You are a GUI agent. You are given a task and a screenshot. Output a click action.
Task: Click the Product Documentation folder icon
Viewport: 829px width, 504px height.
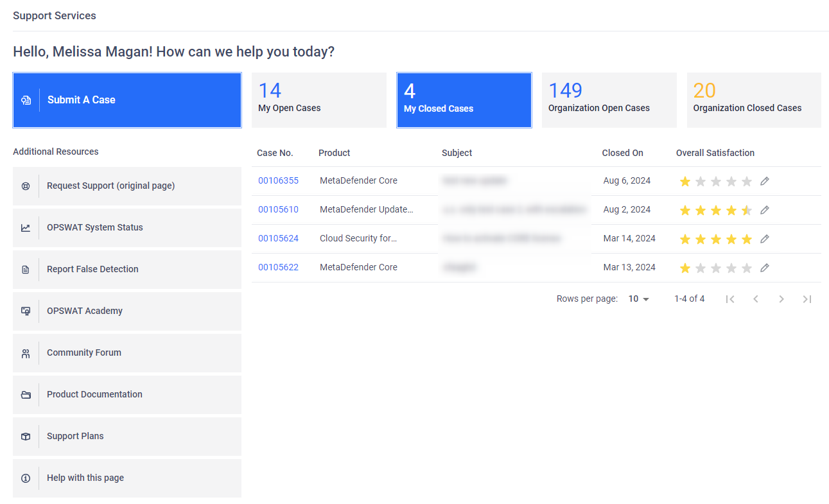26,395
